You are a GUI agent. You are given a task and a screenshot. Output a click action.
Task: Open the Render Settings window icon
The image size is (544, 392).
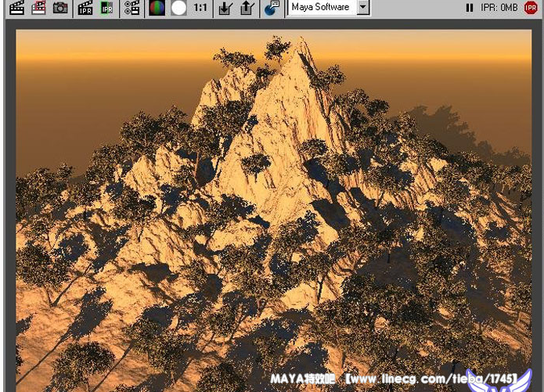coord(131,8)
